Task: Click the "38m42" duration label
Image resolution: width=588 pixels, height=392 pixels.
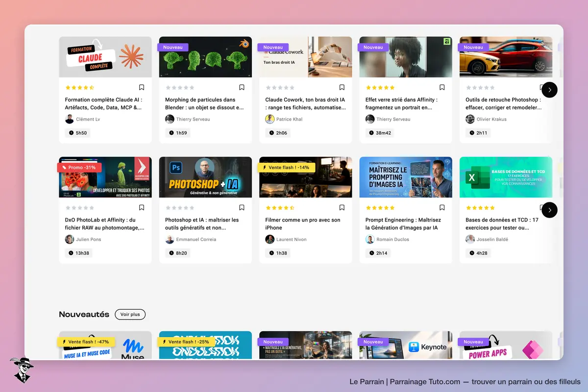Action: coord(380,133)
